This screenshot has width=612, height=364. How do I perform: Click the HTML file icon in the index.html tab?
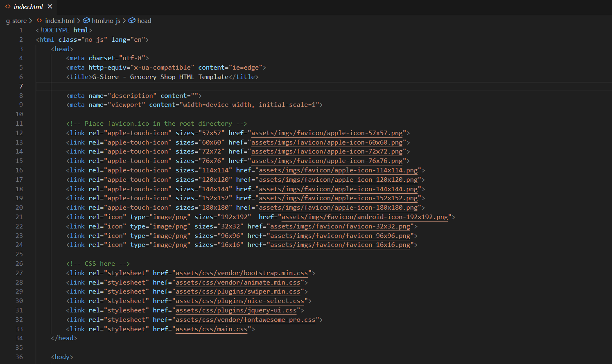(x=8, y=7)
